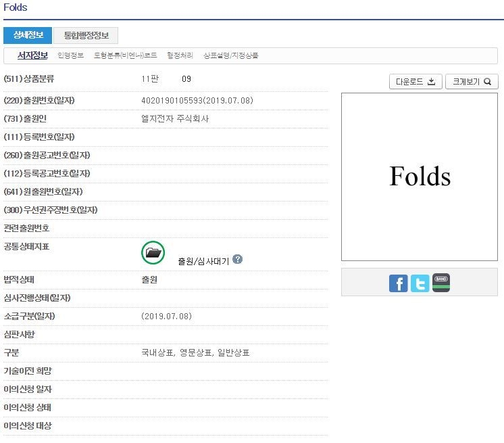Open the 인명정보 sub-tab
This screenshot has width=504, height=443.
point(71,55)
